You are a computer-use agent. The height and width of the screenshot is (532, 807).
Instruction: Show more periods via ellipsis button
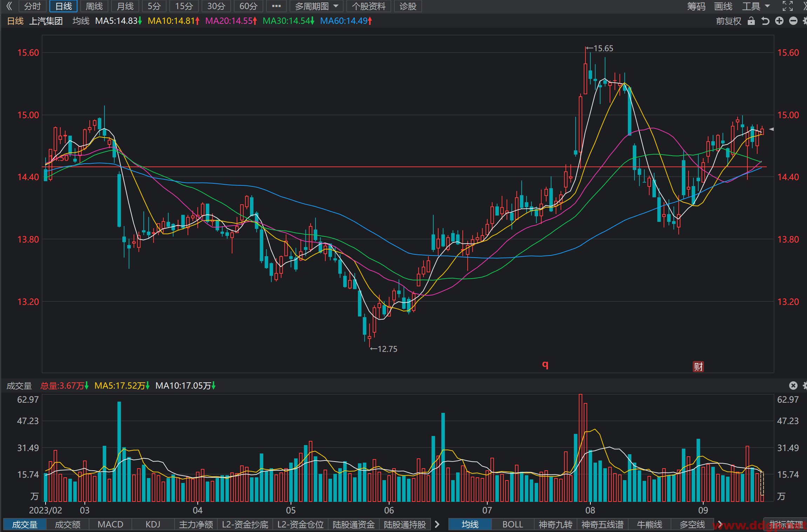click(x=276, y=6)
